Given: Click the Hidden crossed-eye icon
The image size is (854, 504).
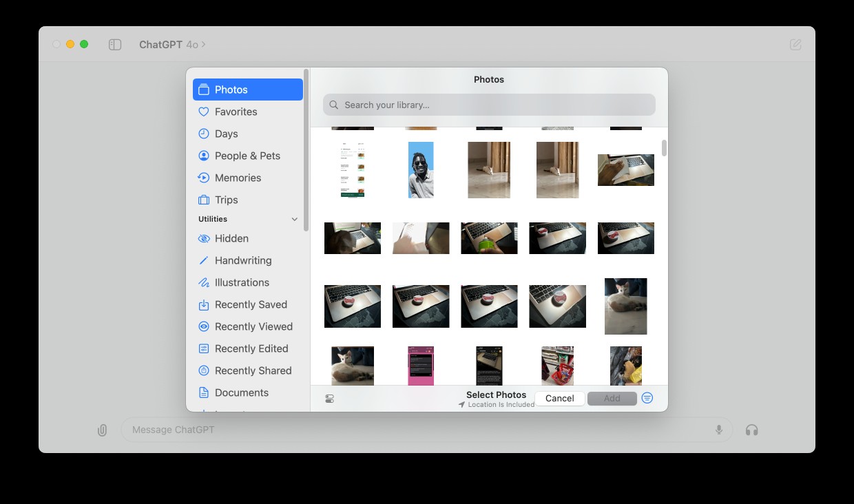Looking at the screenshot, I should pyautogui.click(x=204, y=238).
